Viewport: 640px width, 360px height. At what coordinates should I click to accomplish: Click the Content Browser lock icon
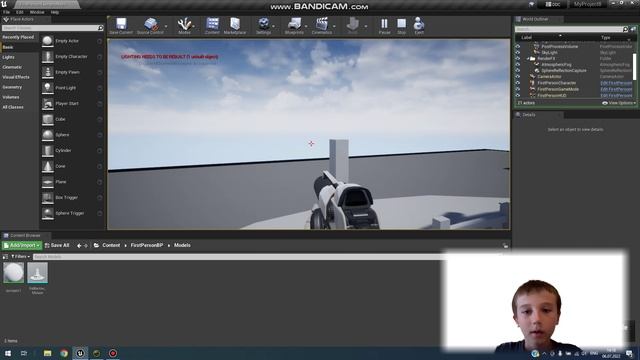505,245
